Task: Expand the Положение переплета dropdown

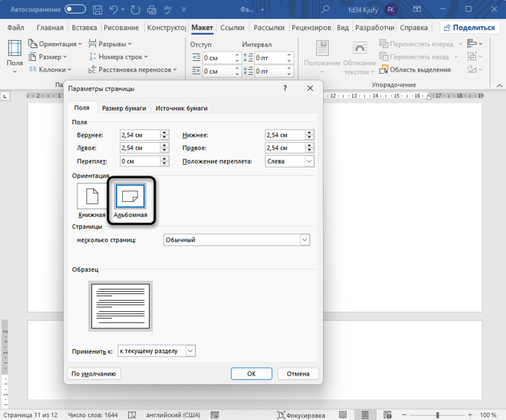Action: 309,161
